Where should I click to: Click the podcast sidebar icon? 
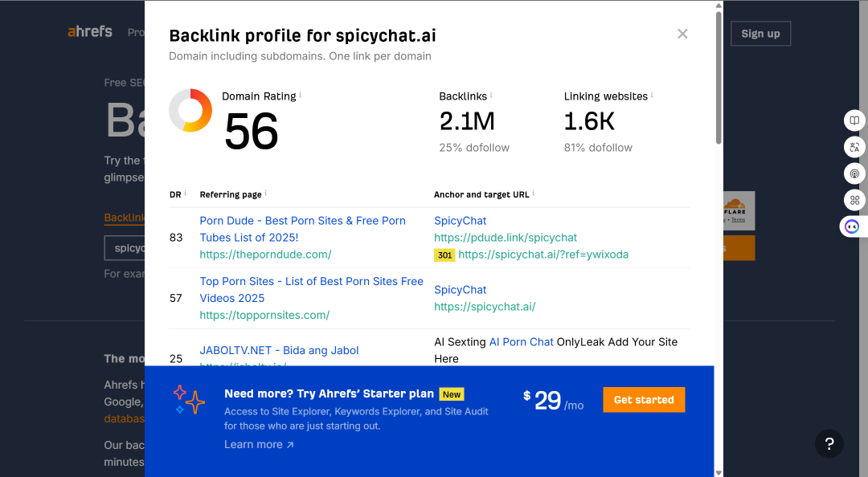pyautogui.click(x=854, y=173)
